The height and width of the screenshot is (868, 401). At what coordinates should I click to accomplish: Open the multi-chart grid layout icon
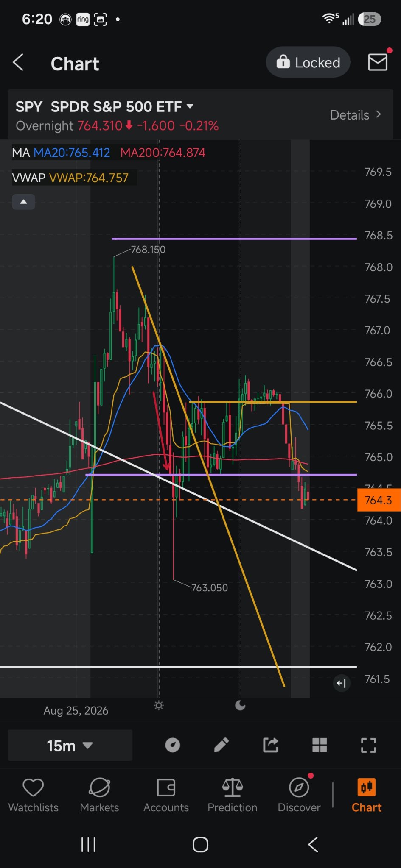[320, 745]
